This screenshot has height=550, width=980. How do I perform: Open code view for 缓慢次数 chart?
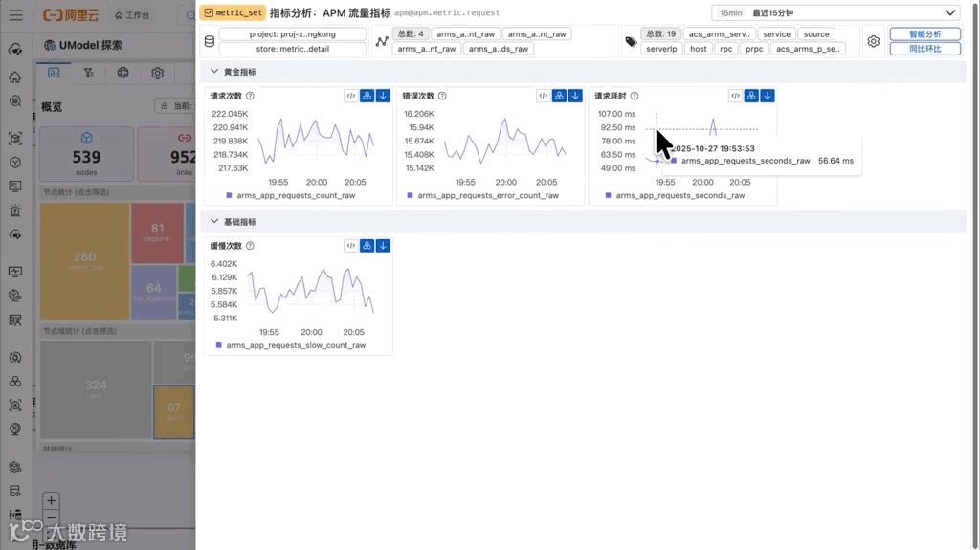[x=350, y=246]
